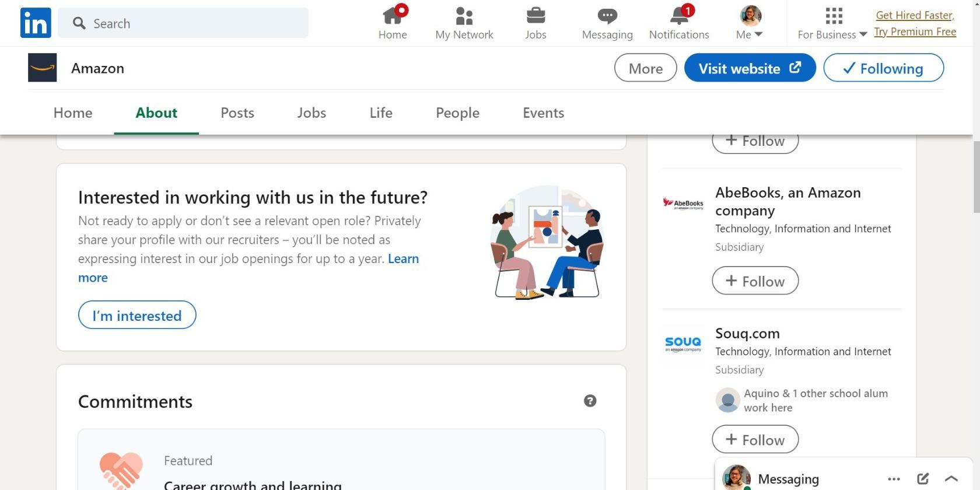Open the Events tab

(544, 113)
